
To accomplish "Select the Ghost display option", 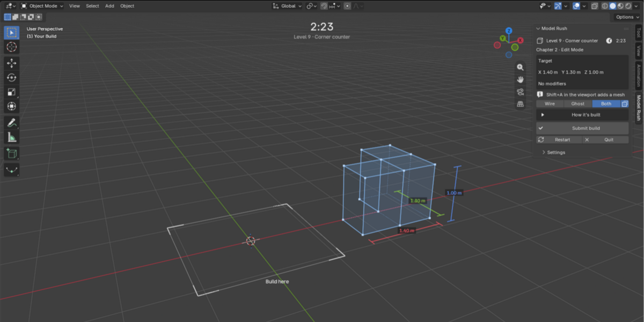I will (578, 104).
